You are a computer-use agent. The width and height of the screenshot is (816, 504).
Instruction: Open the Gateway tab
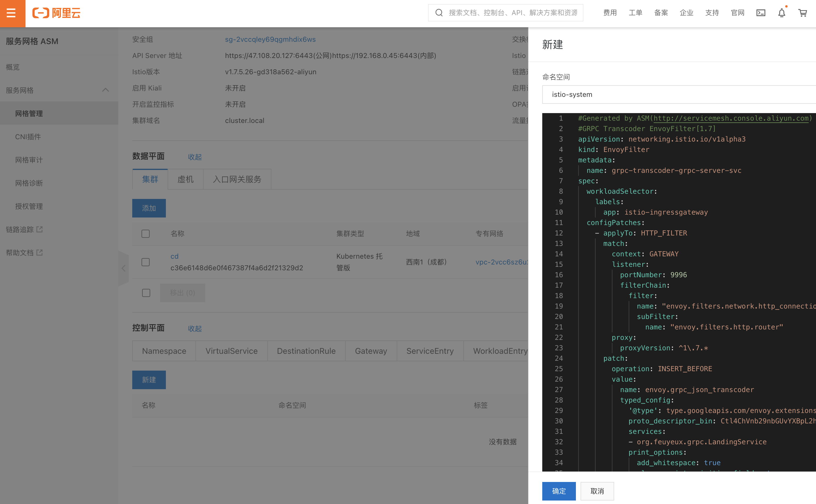(371, 351)
